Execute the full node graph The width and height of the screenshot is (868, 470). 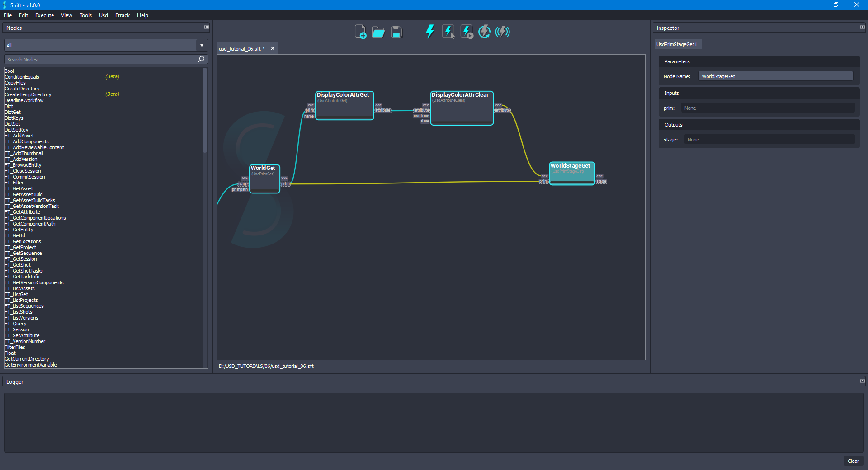point(429,32)
